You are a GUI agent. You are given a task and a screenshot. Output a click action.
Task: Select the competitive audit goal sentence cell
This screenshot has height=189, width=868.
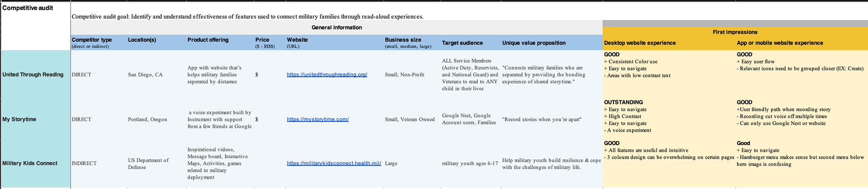click(x=248, y=17)
